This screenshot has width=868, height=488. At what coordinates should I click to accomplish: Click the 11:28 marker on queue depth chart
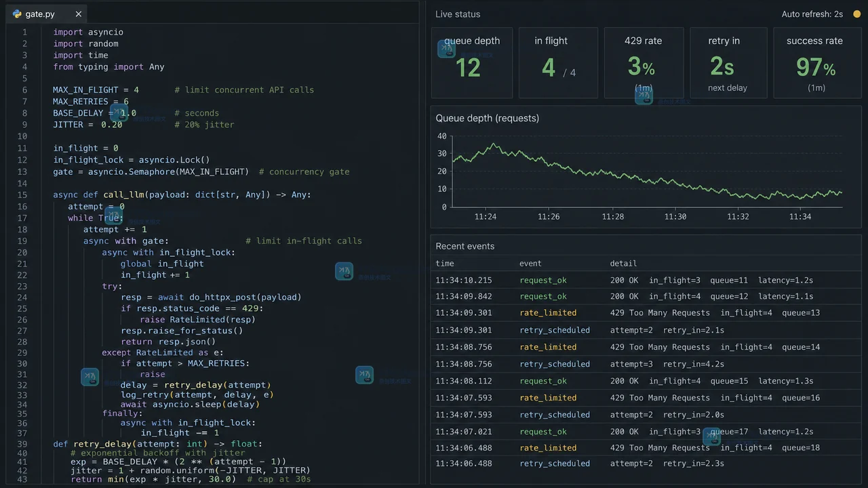click(x=612, y=217)
